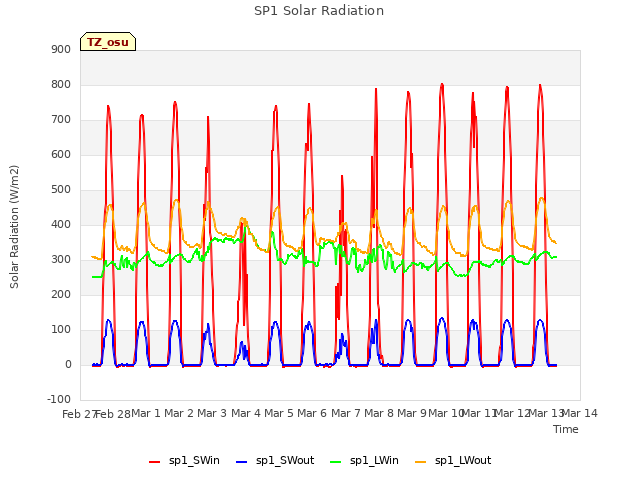Click the 300 y-axis tick label
640x480 pixels.
point(61,260)
